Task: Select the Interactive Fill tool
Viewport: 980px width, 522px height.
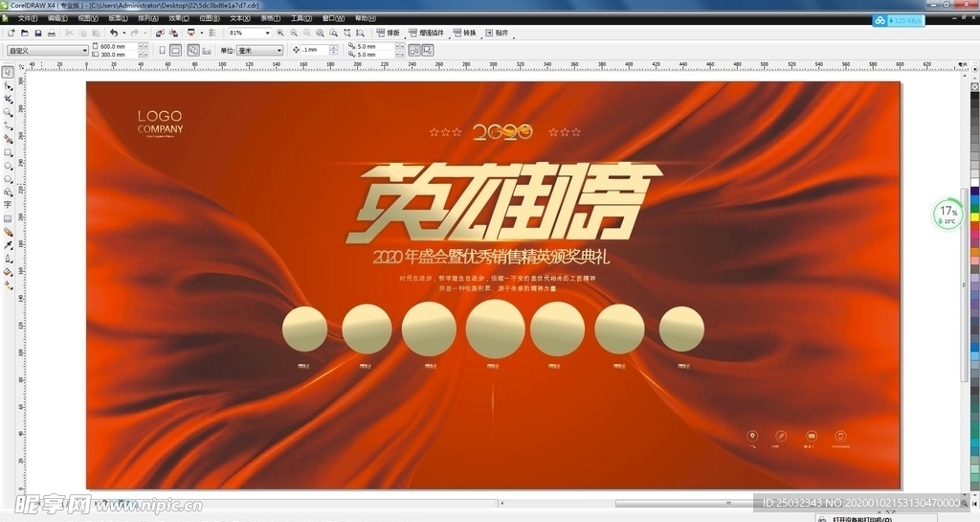Action: [8, 285]
